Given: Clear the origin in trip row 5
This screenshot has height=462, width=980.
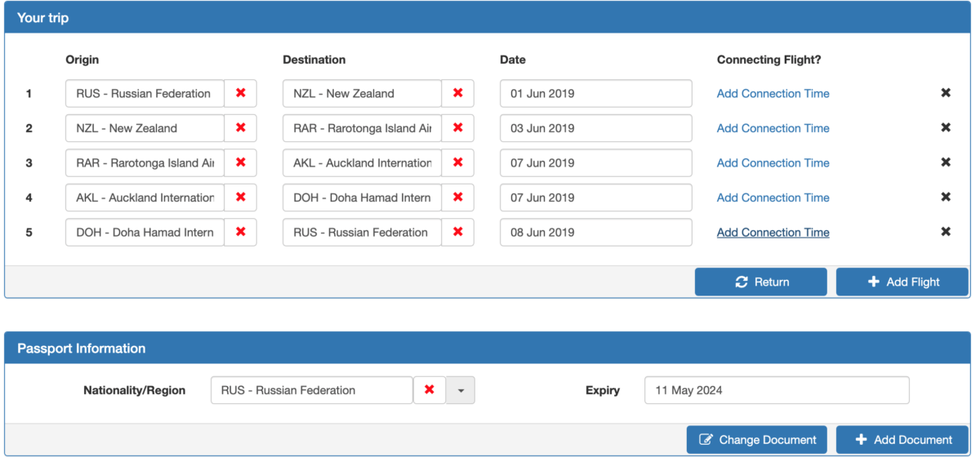Looking at the screenshot, I should coord(240,232).
